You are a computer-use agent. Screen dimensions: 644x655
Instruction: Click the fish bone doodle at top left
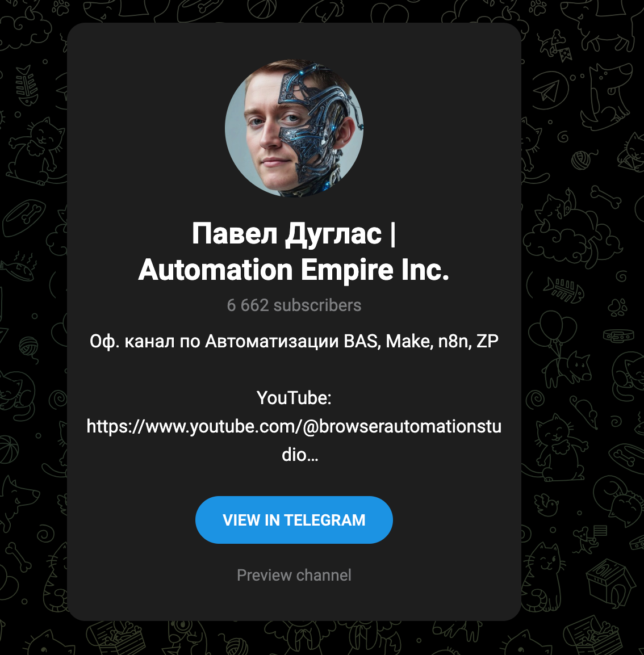point(27,86)
